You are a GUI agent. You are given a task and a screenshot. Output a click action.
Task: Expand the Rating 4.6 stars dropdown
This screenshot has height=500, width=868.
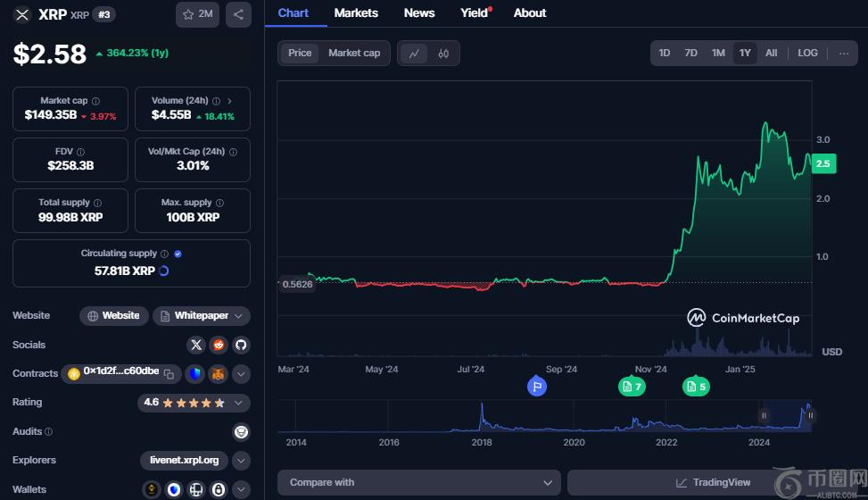[238, 403]
